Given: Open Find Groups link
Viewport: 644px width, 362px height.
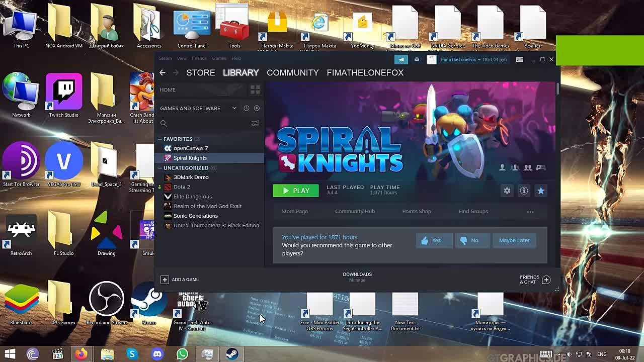Looking at the screenshot, I should pos(473,211).
